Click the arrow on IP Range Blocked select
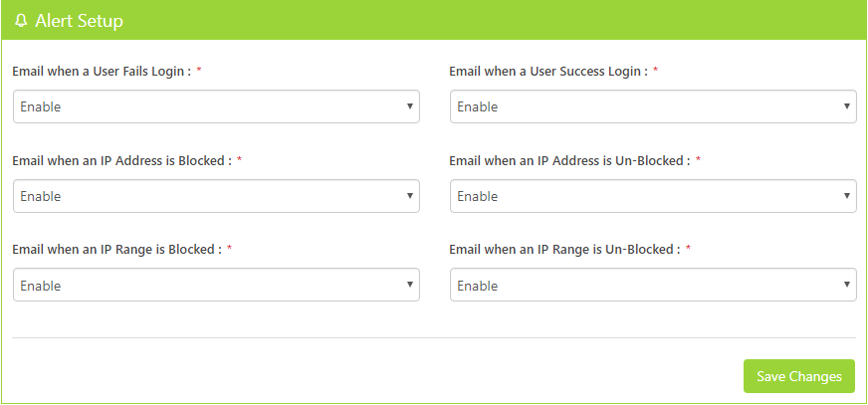 tap(410, 286)
